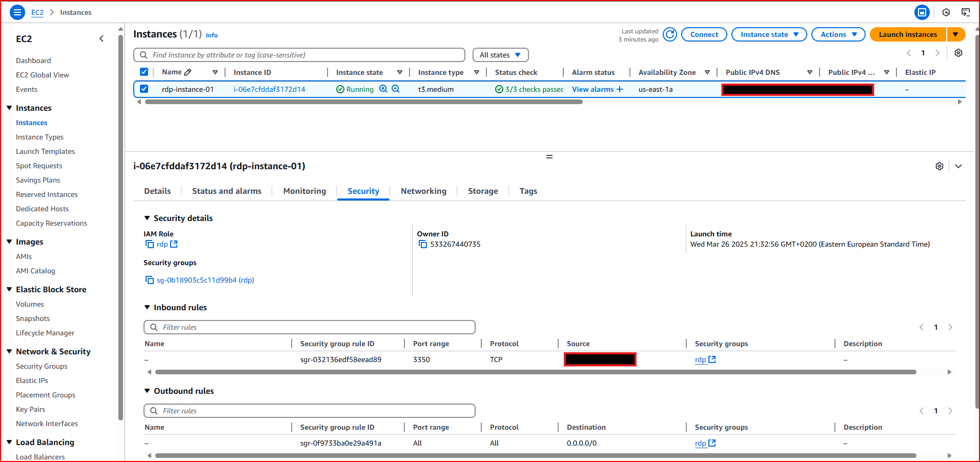The height and width of the screenshot is (462, 980).
Task: Open the All states filter dropdown
Action: tap(500, 55)
